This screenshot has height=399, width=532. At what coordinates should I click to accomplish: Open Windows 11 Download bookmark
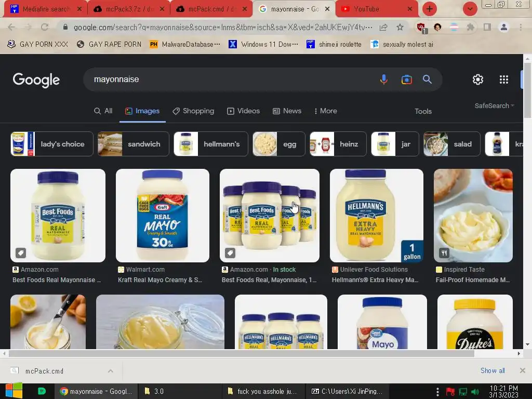click(x=263, y=44)
